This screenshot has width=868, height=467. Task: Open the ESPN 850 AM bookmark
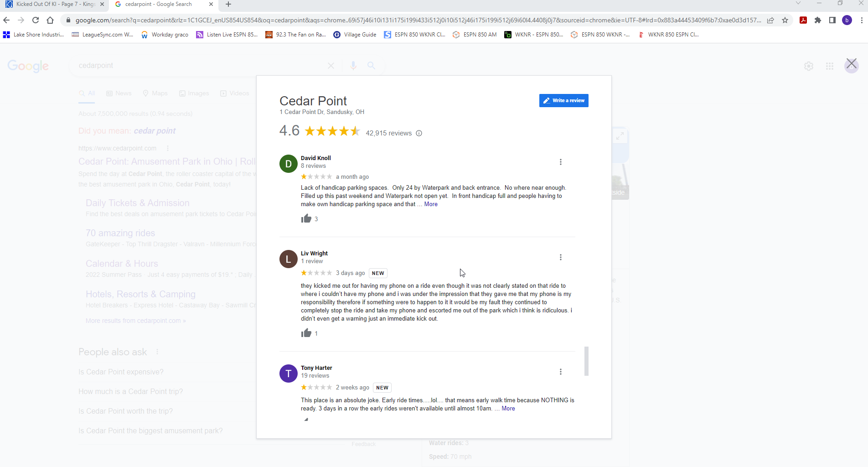[x=475, y=35]
